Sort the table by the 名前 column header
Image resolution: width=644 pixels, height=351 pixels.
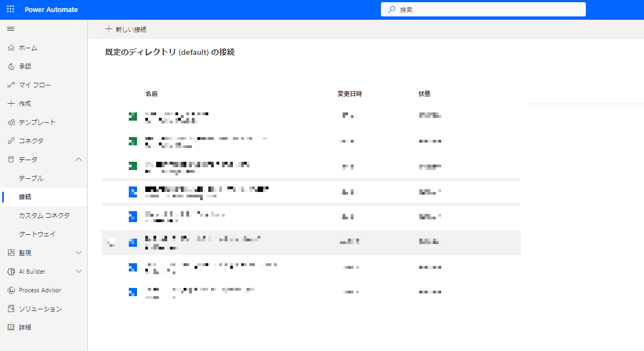pyautogui.click(x=152, y=93)
